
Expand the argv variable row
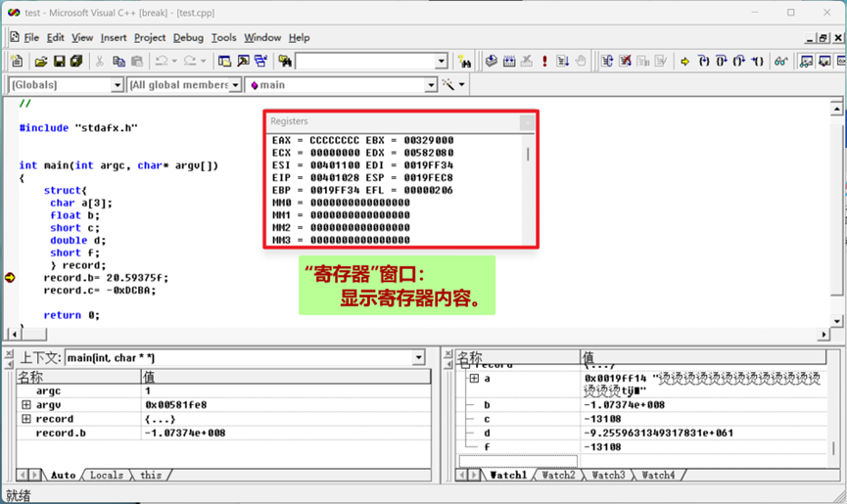(x=25, y=404)
